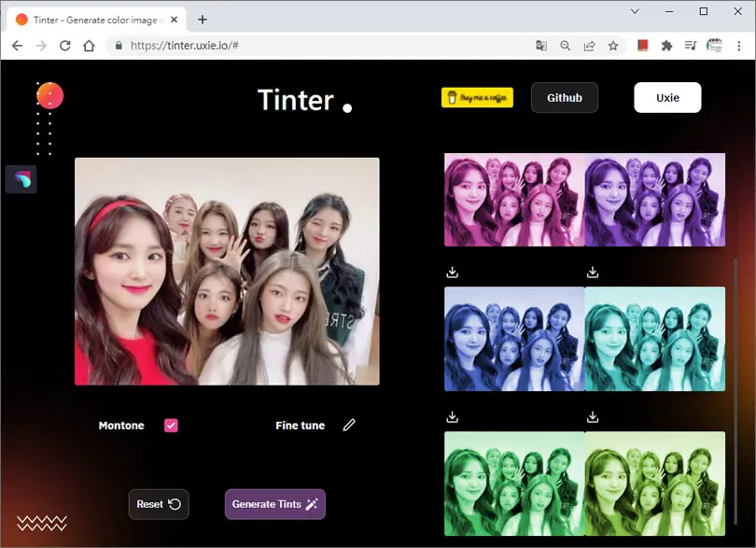The height and width of the screenshot is (548, 756).
Task: Click the translate page icon
Action: pos(541,46)
